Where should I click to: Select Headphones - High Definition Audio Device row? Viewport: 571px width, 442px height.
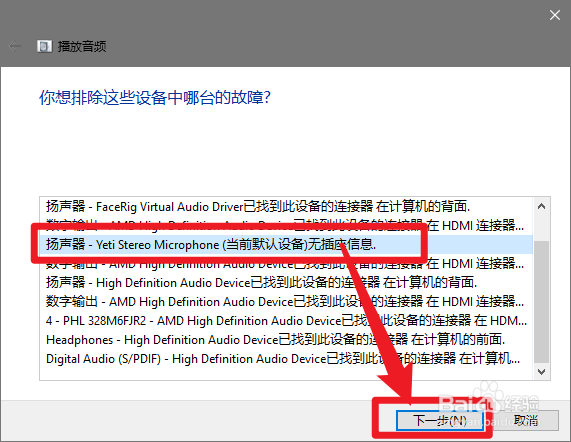[286, 340]
